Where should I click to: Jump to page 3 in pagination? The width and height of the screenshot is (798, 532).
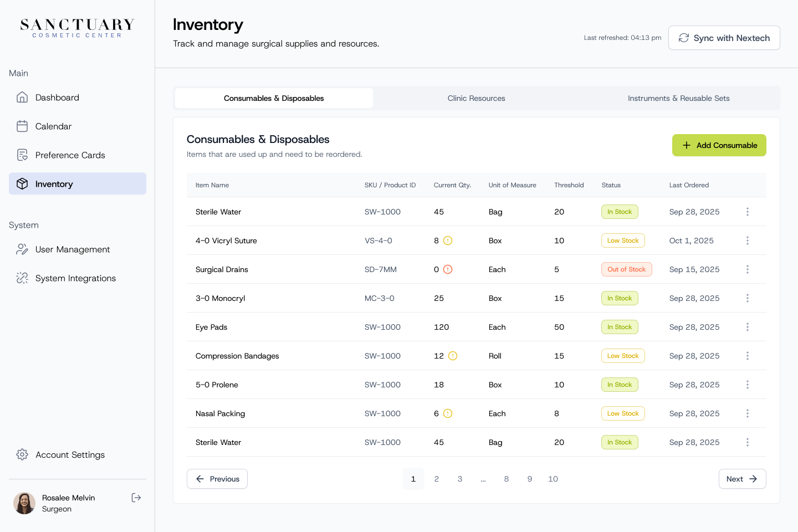pyautogui.click(x=460, y=479)
